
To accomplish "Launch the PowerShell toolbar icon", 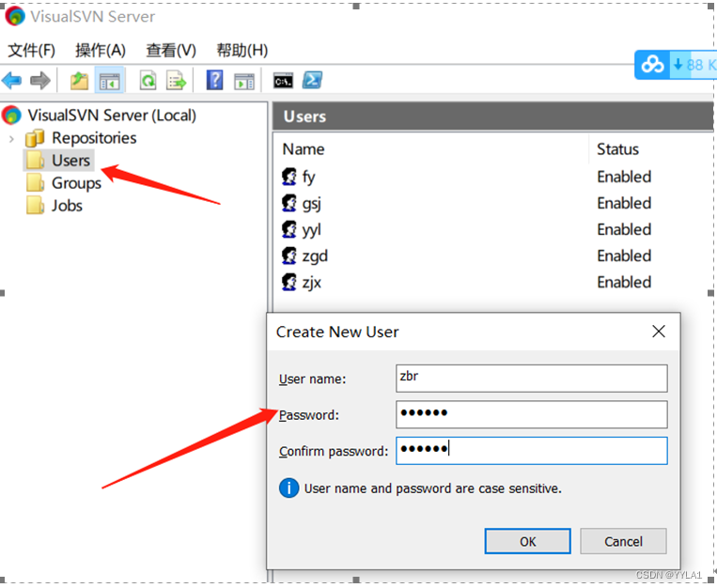I will point(312,81).
